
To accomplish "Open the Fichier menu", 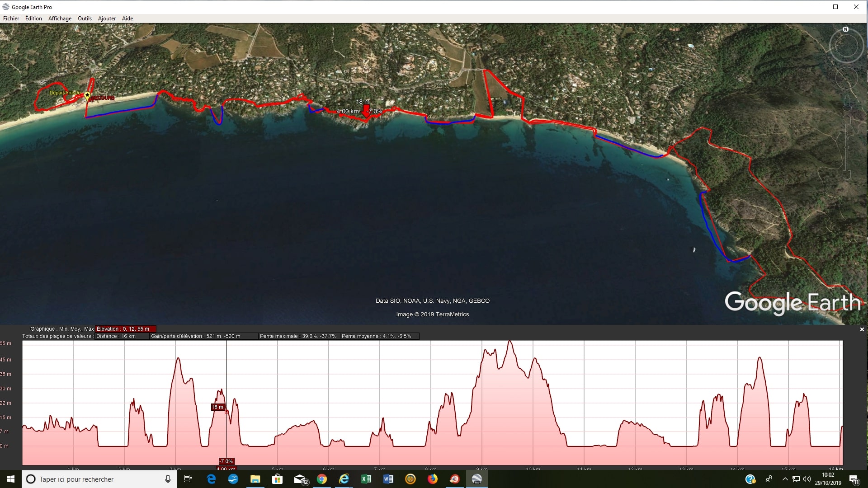I will tap(11, 19).
